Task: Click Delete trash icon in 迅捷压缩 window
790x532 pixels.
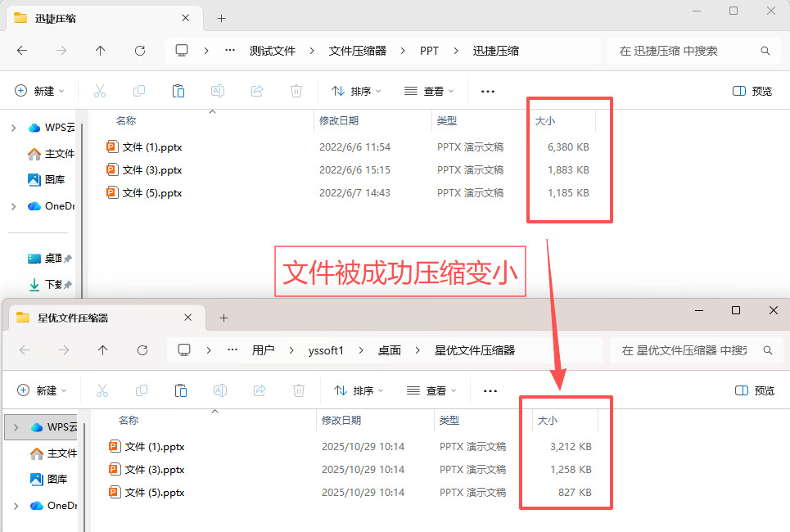Action: (x=296, y=91)
